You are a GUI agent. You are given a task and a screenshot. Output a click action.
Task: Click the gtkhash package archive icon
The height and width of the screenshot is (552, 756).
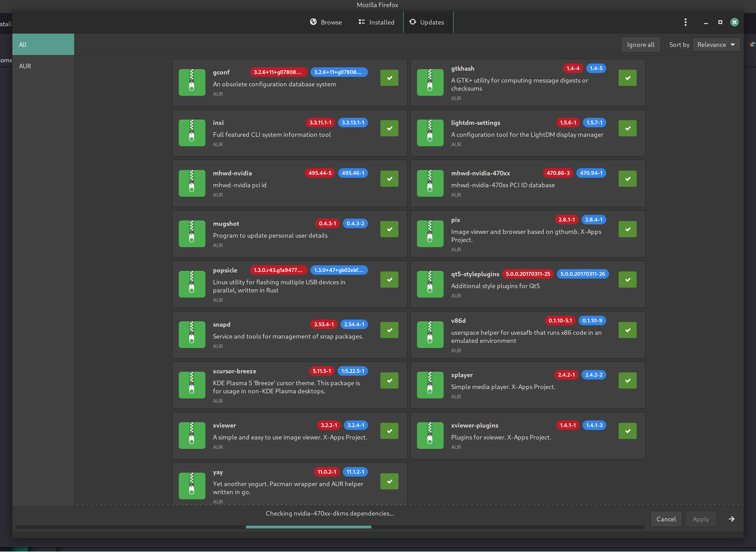430,82
